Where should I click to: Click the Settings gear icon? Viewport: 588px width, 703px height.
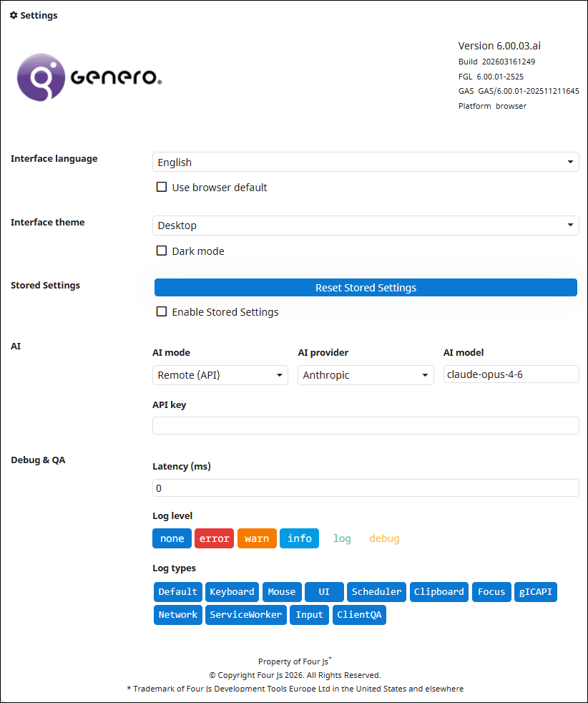tap(14, 15)
